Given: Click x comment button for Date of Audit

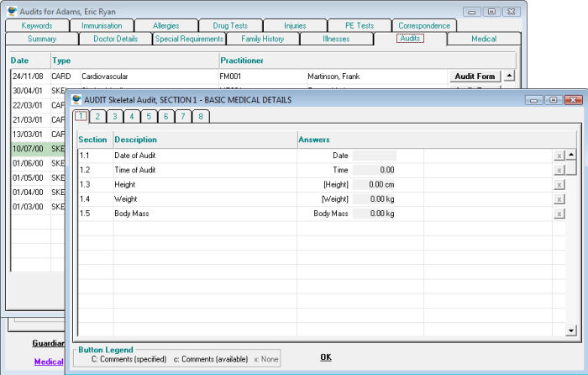Looking at the screenshot, I should click(x=559, y=156).
